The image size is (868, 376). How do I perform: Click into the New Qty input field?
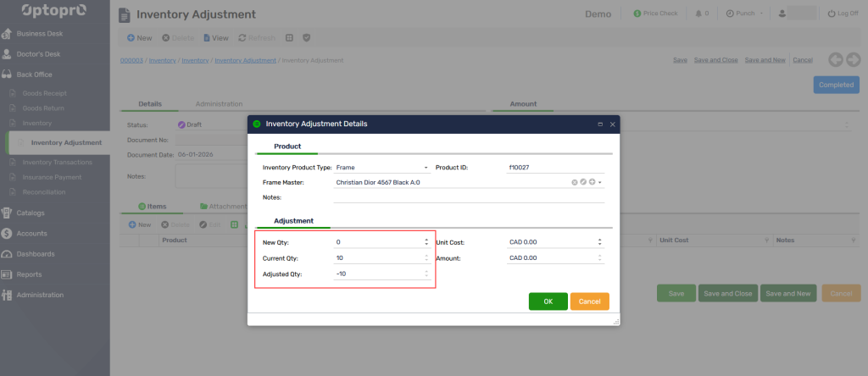(x=377, y=242)
